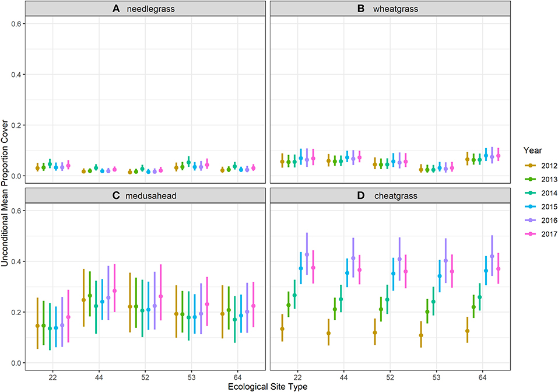
Task: Click the 2016 cheatgrass point at site 22
Action: [x=307, y=254]
